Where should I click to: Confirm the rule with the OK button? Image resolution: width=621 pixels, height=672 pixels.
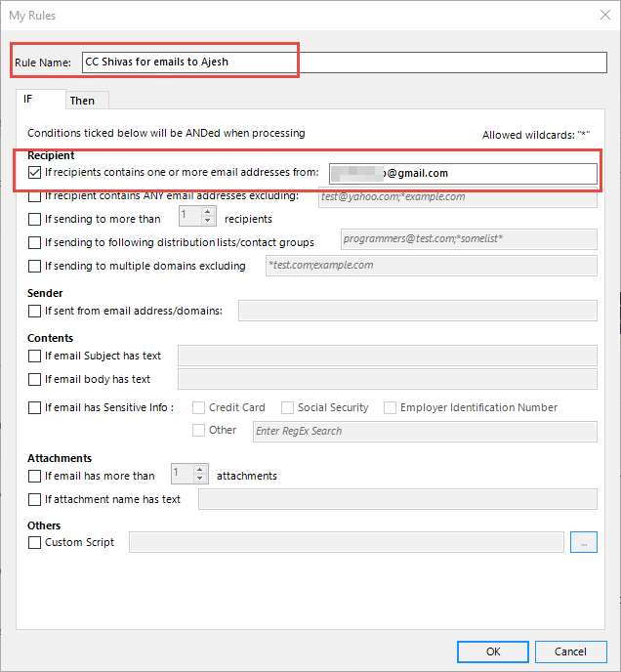coord(493,651)
